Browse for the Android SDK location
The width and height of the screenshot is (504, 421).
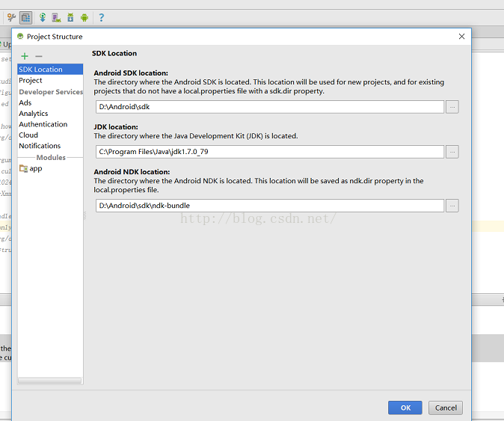click(452, 107)
